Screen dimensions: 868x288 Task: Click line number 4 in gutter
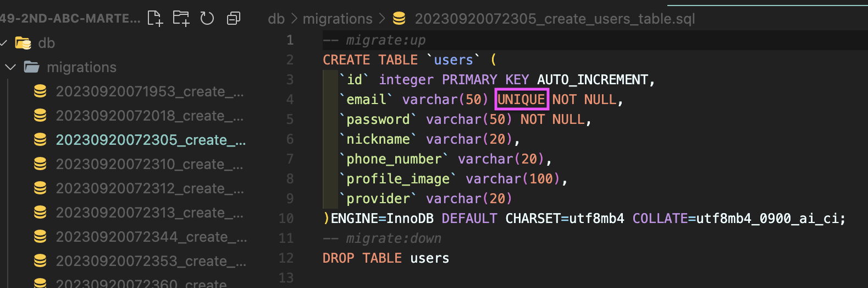point(290,100)
